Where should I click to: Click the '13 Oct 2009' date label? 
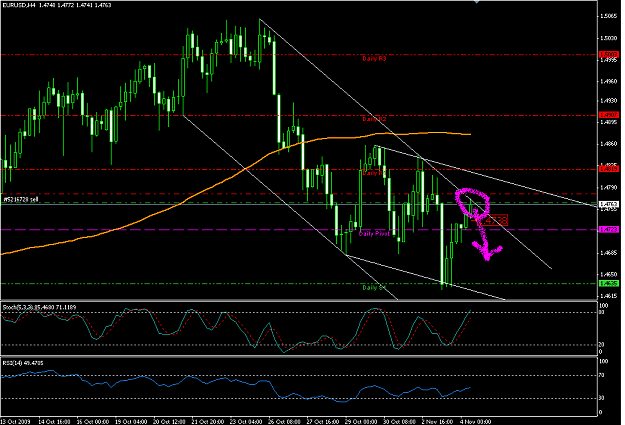coord(16,421)
